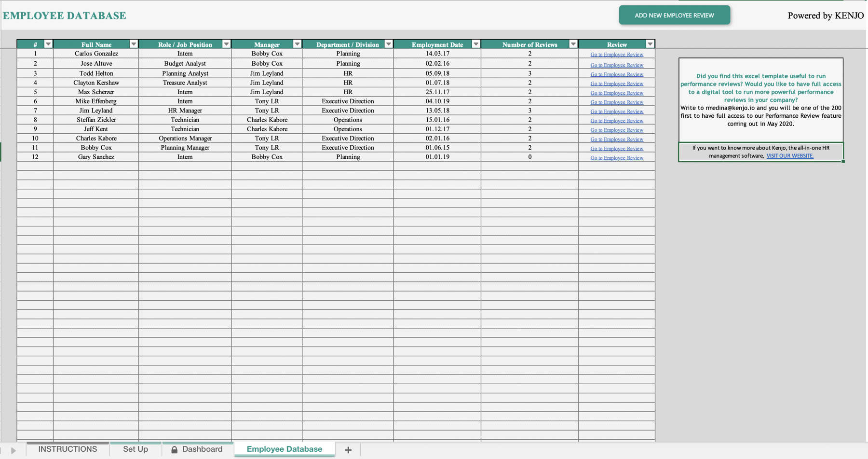Switch to the INSTRUCTIONS tab
Image resolution: width=868 pixels, height=459 pixels.
pyautogui.click(x=68, y=449)
